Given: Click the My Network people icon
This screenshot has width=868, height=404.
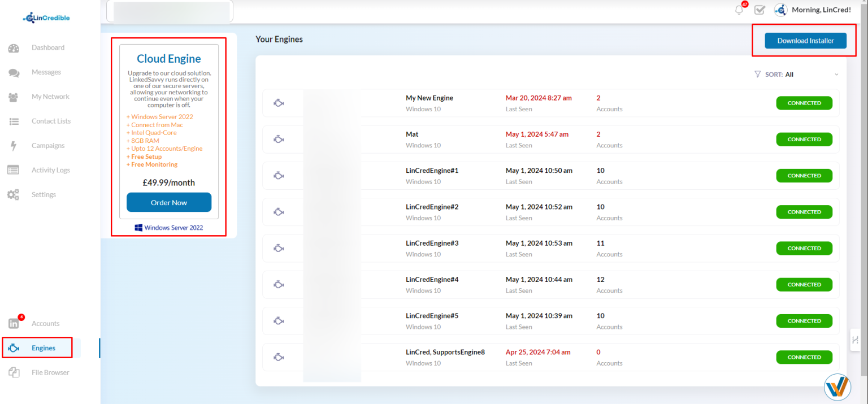Looking at the screenshot, I should pyautogui.click(x=14, y=97).
